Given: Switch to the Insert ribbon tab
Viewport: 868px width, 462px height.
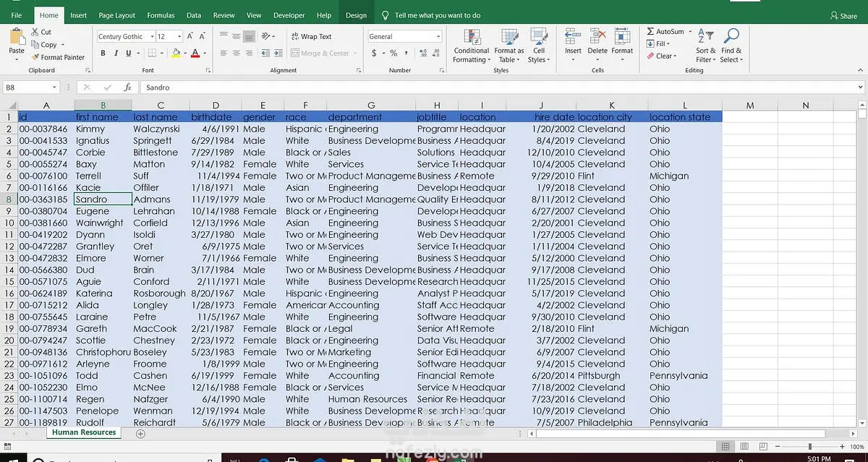Looking at the screenshot, I should pyautogui.click(x=78, y=15).
